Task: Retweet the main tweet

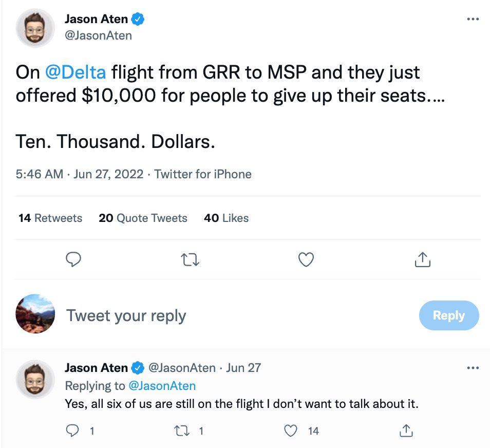Action: coord(190,259)
